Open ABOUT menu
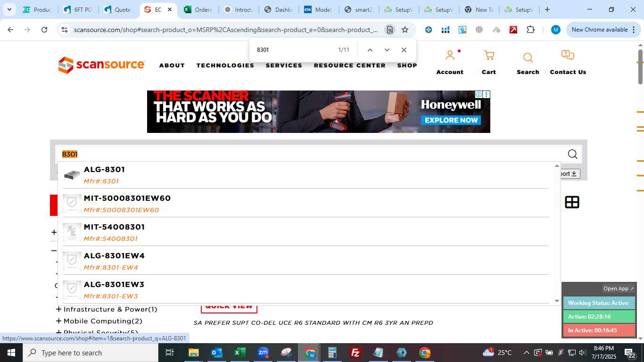 tap(172, 66)
